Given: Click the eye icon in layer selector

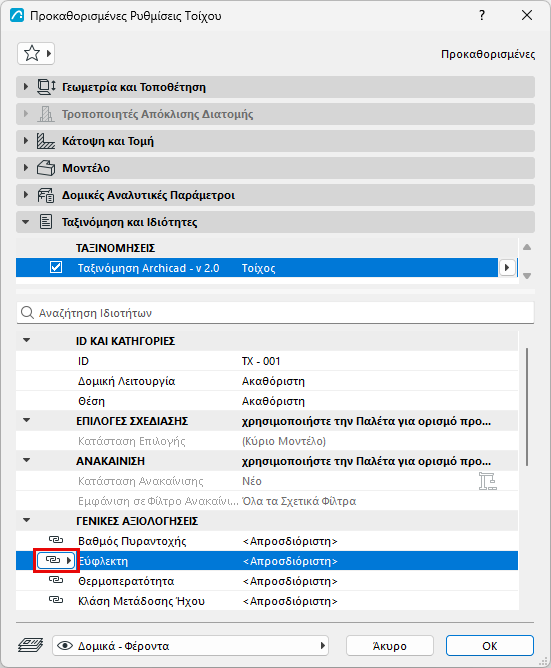Looking at the screenshot, I should 65,646.
